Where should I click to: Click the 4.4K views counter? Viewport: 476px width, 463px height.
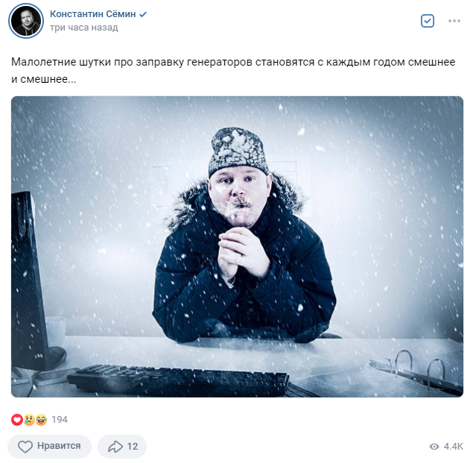[x=454, y=447]
